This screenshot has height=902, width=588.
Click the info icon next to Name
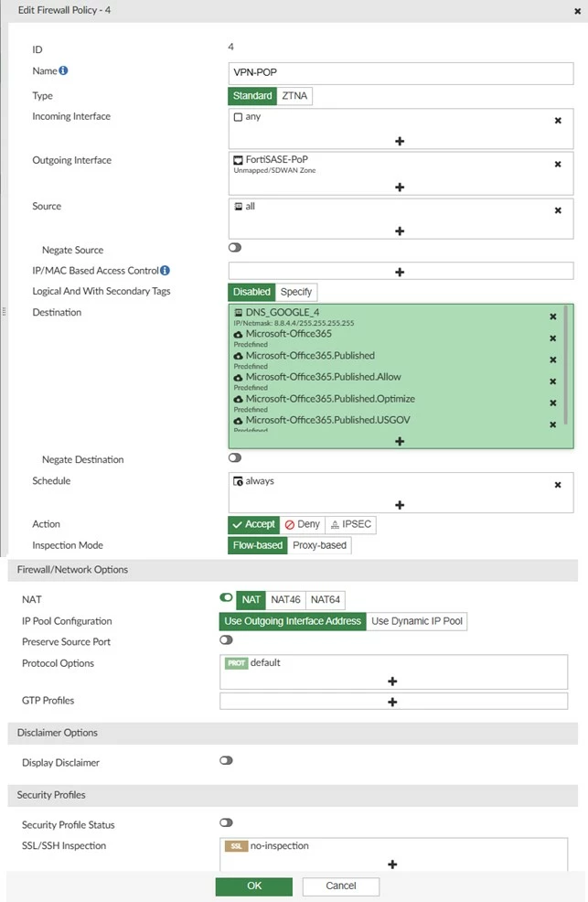pos(63,70)
